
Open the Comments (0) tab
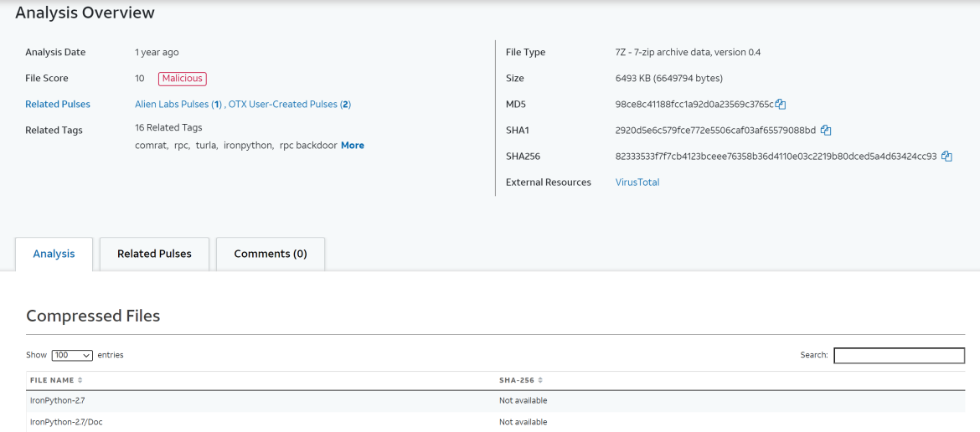coord(271,255)
